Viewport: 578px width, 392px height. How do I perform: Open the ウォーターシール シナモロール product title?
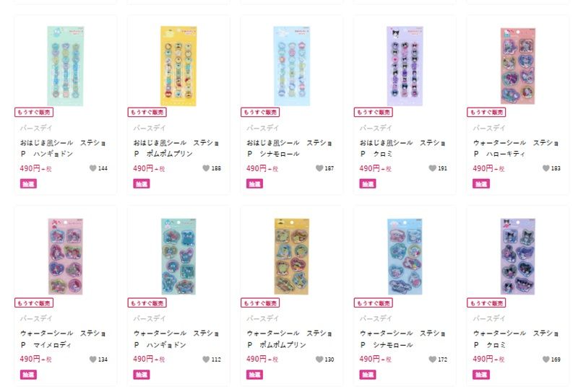coord(402,339)
